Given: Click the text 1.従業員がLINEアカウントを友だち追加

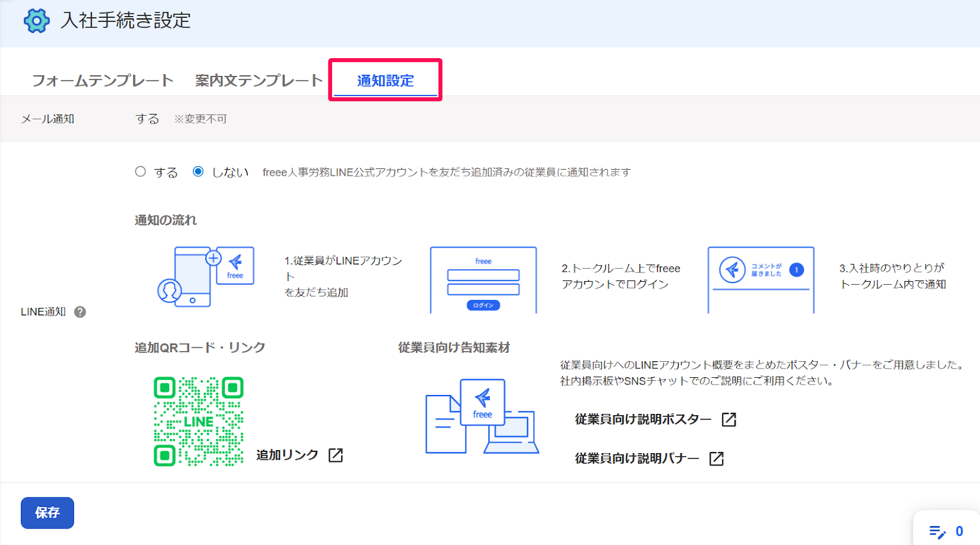Looking at the screenshot, I should (344, 276).
